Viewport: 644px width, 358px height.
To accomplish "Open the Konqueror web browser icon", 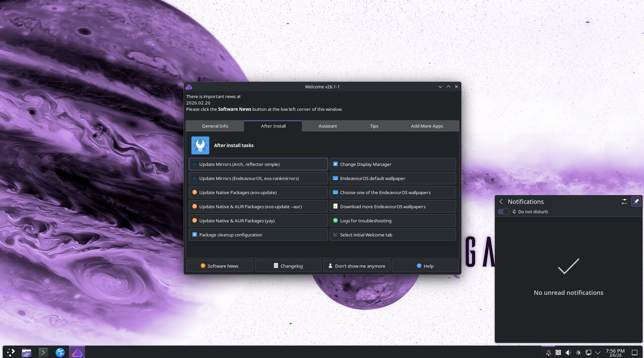I will [x=60, y=352].
